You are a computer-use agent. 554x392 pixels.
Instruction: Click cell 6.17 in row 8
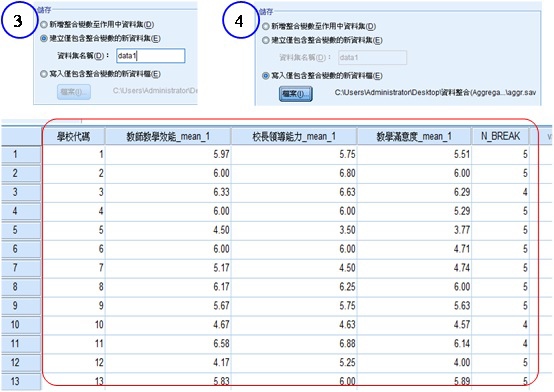(168, 287)
